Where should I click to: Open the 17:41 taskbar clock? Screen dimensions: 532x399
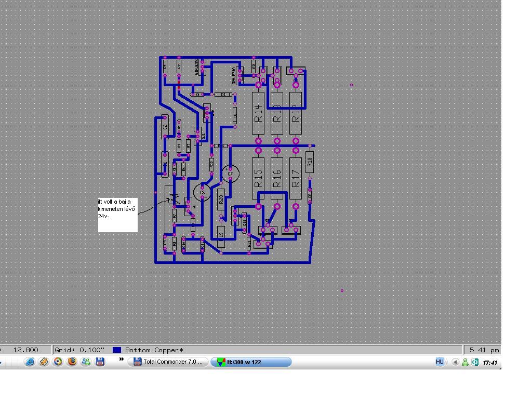490,363
